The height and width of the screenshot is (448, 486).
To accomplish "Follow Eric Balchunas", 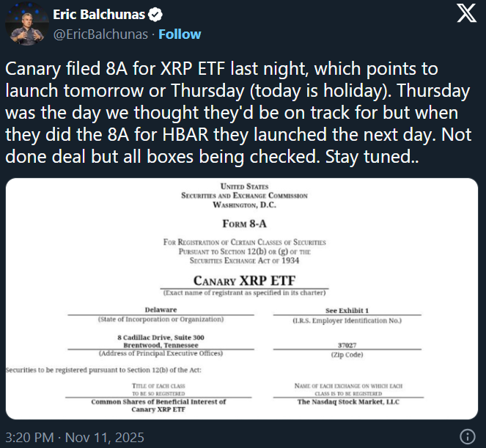I will [x=180, y=34].
